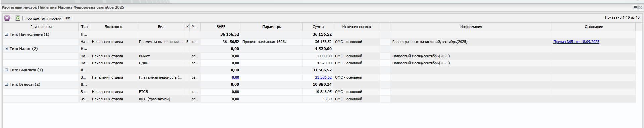Screen dimensions: 644x128
Task: Open dropdown arrow beside gear icon
Action: (x=11, y=18)
